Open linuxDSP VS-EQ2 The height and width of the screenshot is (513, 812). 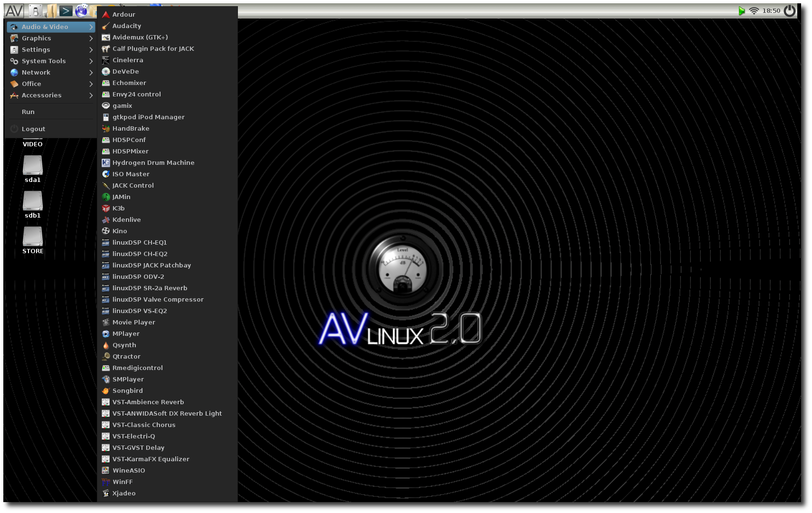[x=167, y=311]
